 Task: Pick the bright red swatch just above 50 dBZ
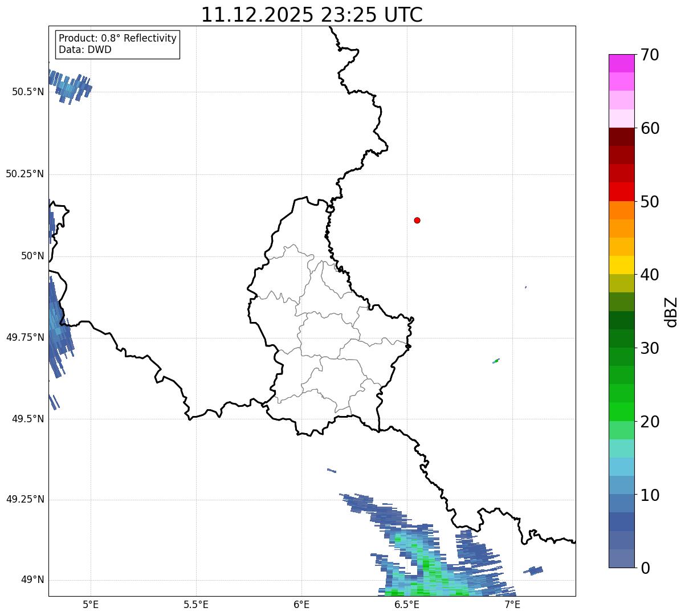pos(621,192)
